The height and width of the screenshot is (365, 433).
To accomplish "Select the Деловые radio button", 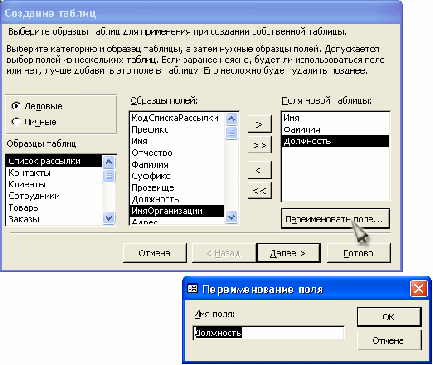I will pos(16,106).
